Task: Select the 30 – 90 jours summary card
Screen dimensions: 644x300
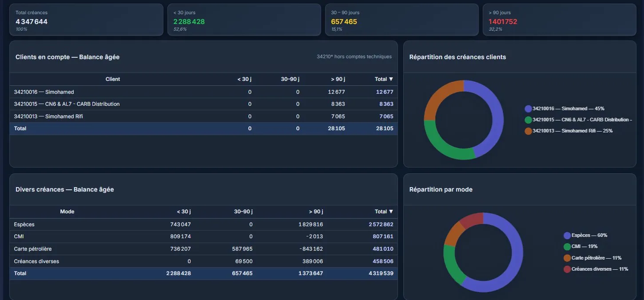Action: click(402, 20)
